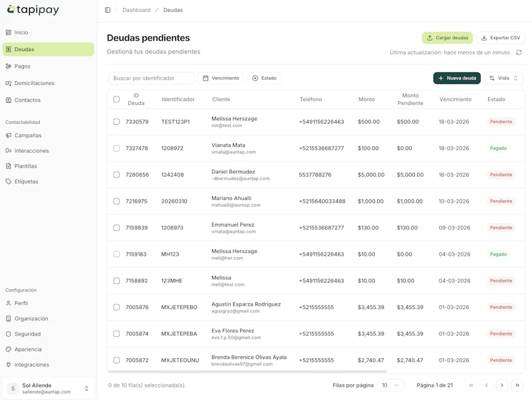
Task: Click the Monto Pendiente column header
Action: click(410, 99)
